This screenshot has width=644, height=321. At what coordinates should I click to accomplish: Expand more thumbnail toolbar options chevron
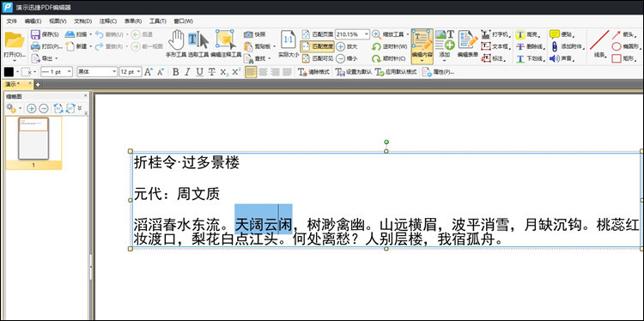point(80,107)
